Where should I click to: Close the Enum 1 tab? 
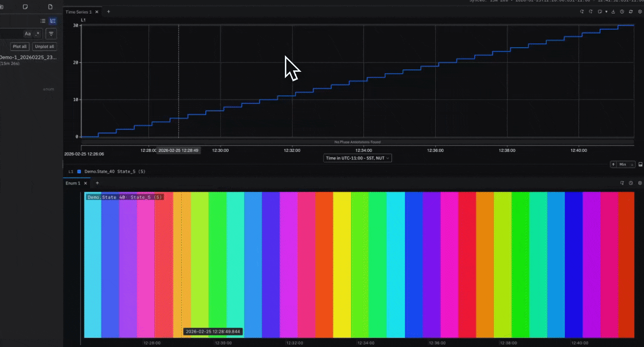pyautogui.click(x=86, y=183)
